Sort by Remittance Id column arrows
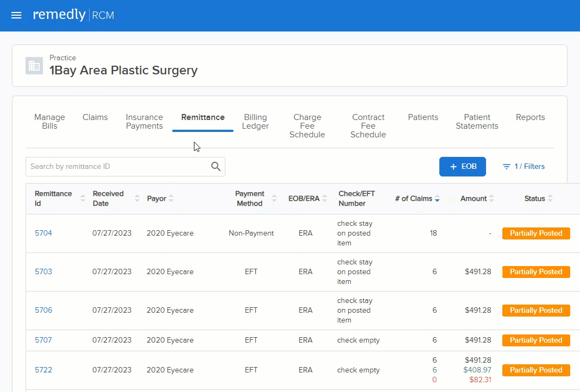580x392 pixels. click(83, 199)
